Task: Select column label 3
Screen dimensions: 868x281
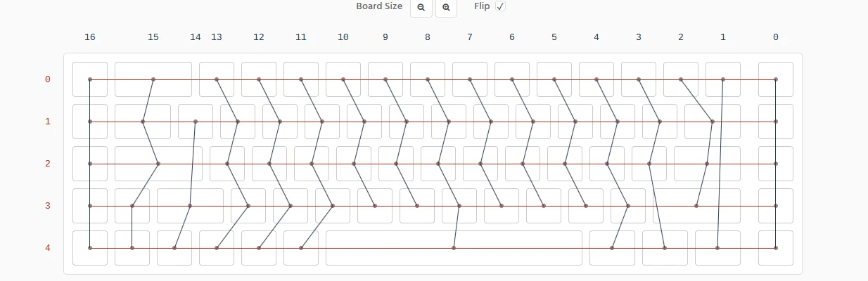Action: 639,37
